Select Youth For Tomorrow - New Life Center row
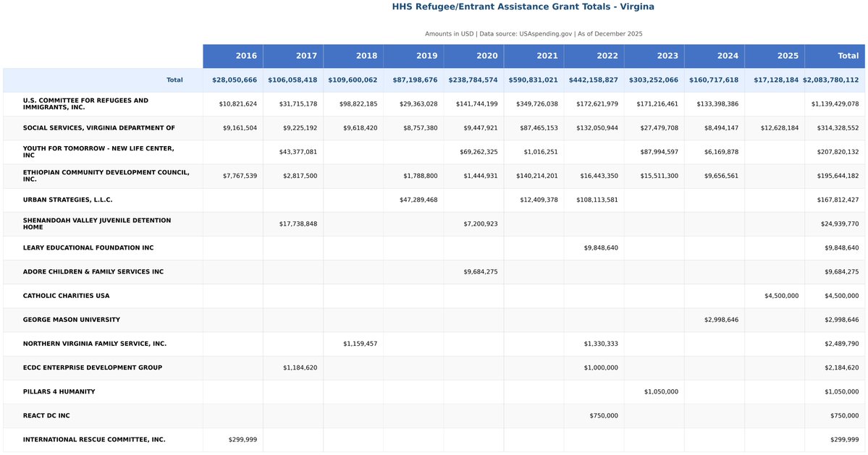 click(x=434, y=152)
